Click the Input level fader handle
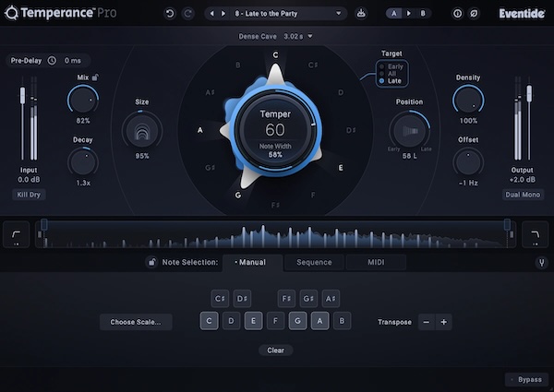This screenshot has height=392, width=554. (22, 95)
